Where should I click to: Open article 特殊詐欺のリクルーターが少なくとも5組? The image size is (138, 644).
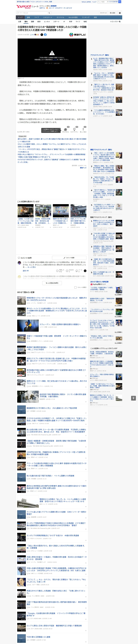[57, 299]
